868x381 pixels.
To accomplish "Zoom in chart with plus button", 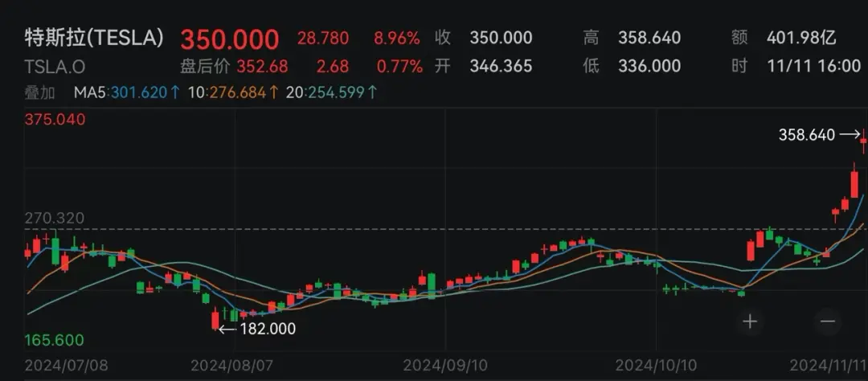I will pyautogui.click(x=750, y=322).
